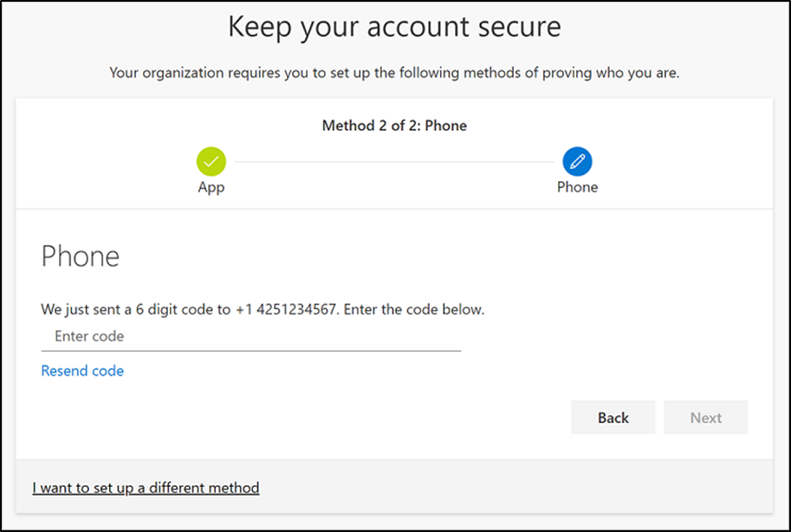The height and width of the screenshot is (532, 791).
Task: Select the Phone label under the pencil icon
Action: tap(577, 187)
